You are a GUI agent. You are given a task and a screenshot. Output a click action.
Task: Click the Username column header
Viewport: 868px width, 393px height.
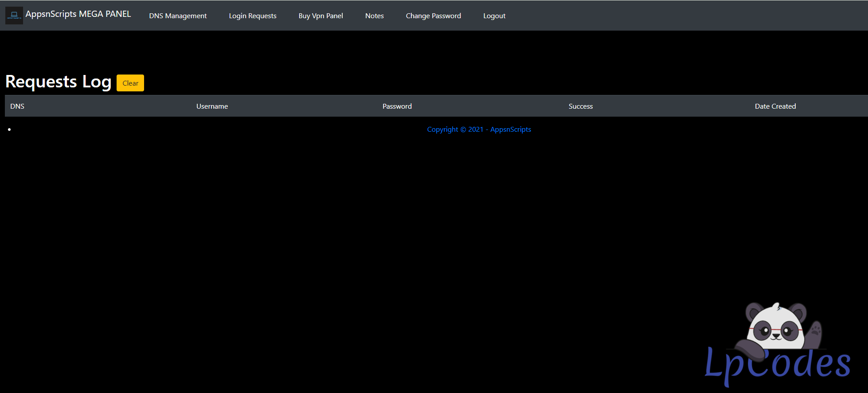click(x=212, y=106)
